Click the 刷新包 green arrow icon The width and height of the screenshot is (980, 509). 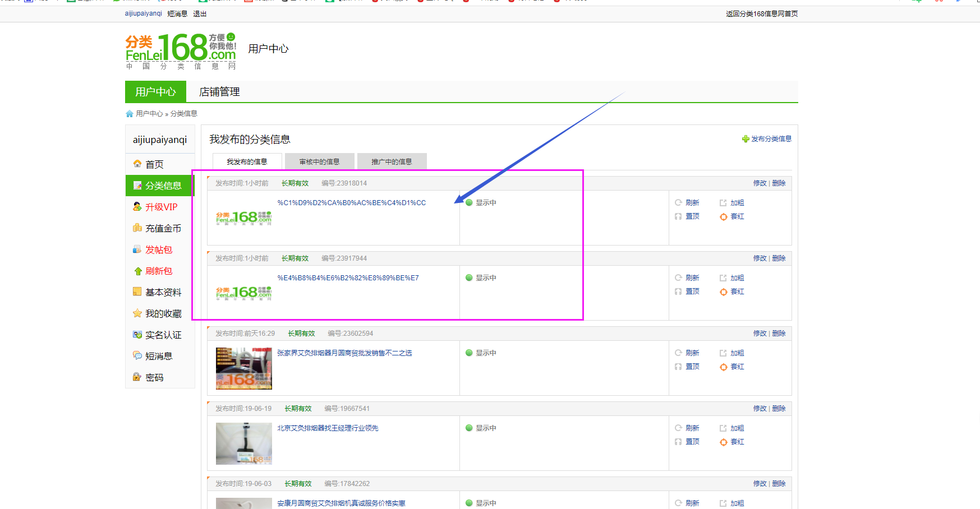137,271
